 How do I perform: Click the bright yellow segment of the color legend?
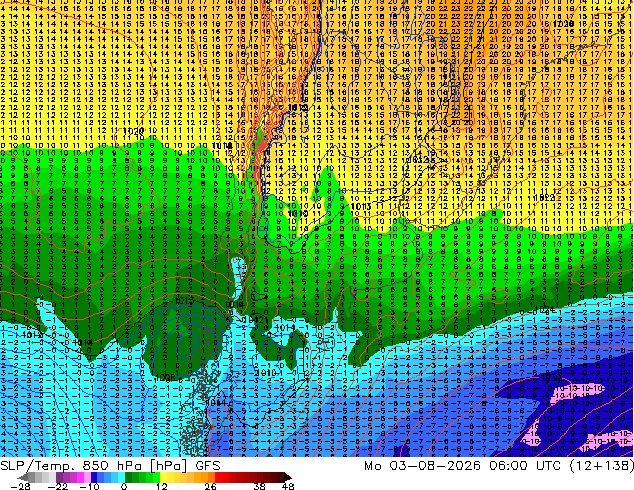click(x=163, y=477)
